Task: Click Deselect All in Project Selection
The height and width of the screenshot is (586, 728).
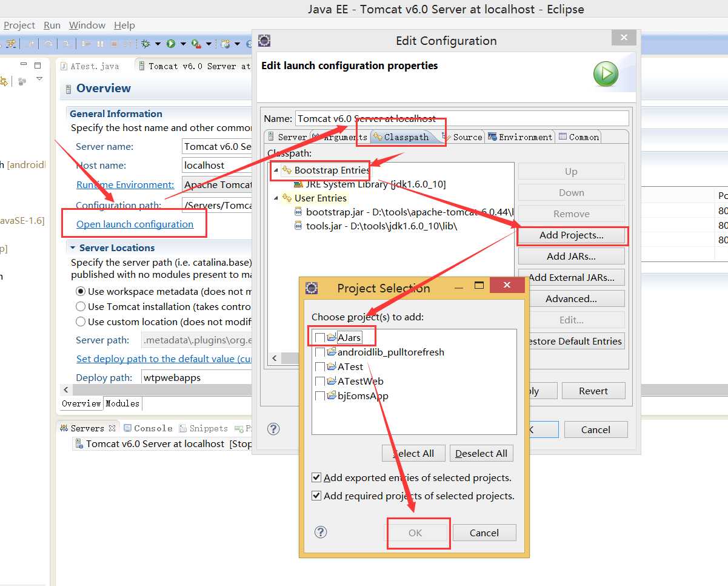Action: click(x=481, y=453)
